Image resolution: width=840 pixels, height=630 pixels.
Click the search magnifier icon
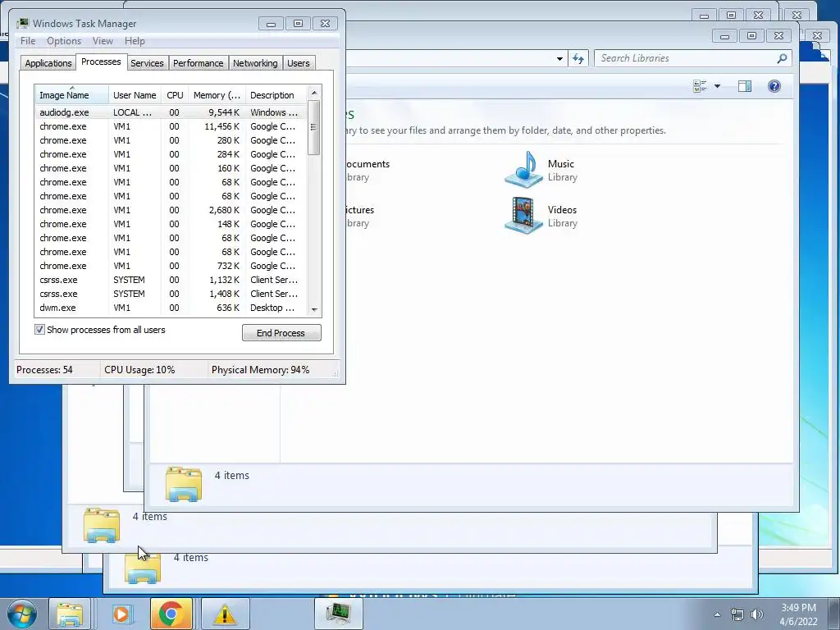[782, 58]
